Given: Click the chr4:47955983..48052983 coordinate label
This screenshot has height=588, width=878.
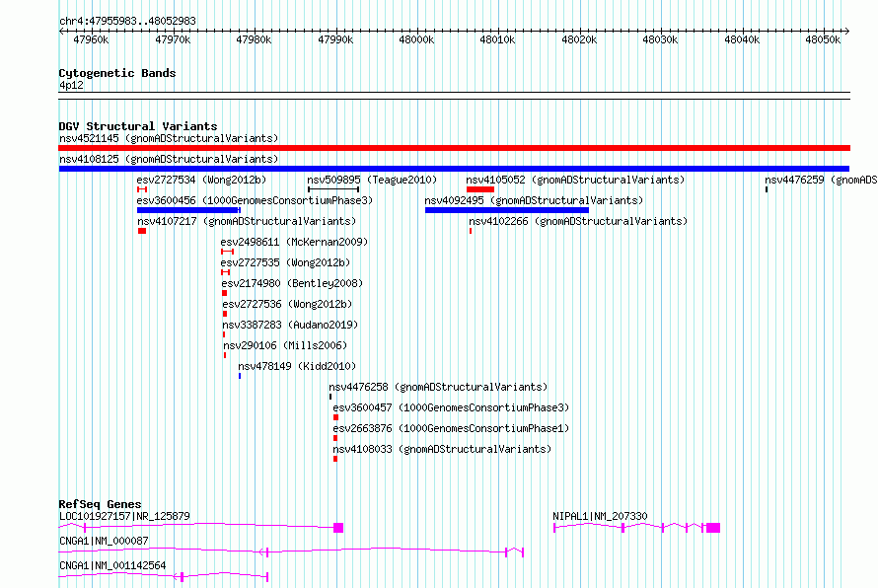Looking at the screenshot, I should [x=127, y=22].
